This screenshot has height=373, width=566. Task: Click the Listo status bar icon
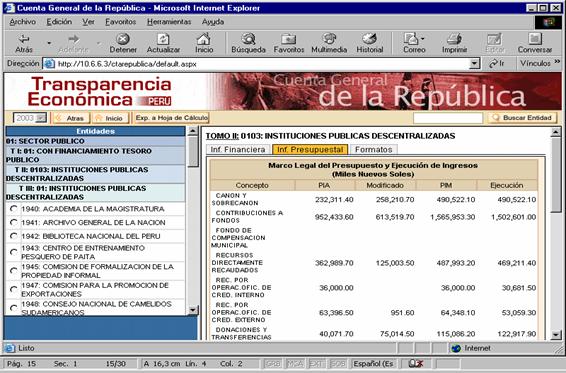pos(9,348)
